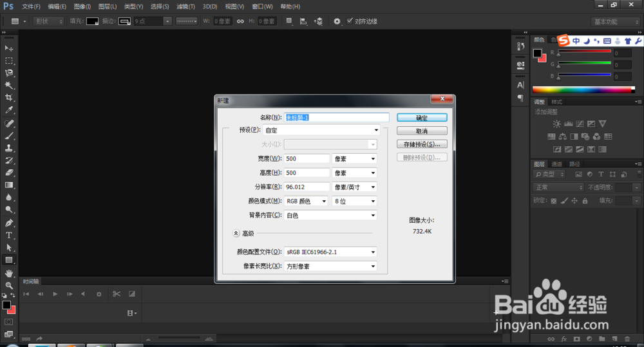644x347 pixels.
Task: Click the red R channel slider
Action: coord(585,52)
